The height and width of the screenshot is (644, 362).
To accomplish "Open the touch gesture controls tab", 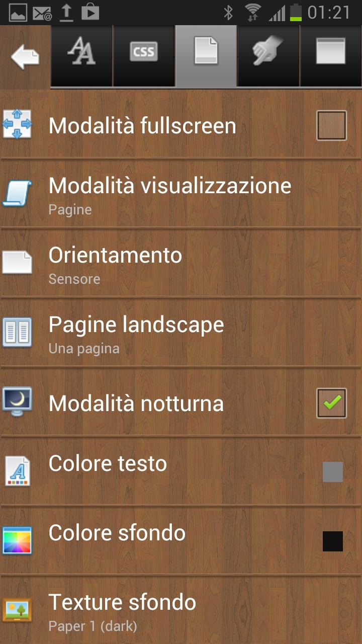I will 268,53.
